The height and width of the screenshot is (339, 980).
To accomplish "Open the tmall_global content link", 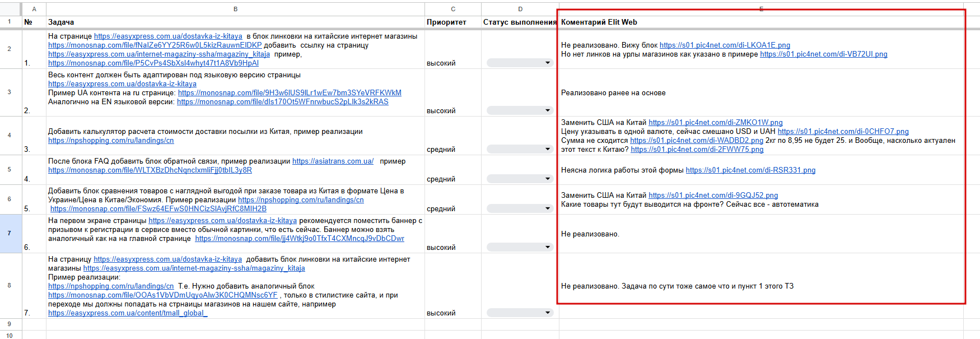I will [128, 313].
